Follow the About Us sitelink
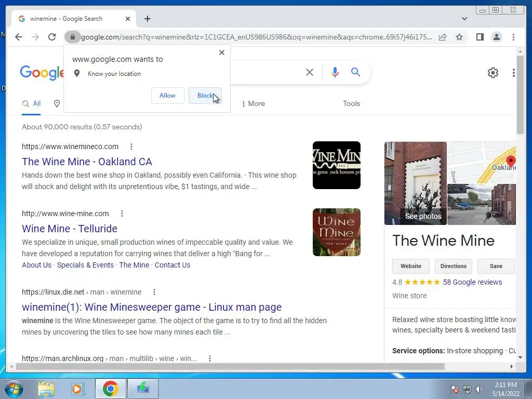This screenshot has width=532, height=399. click(x=37, y=265)
